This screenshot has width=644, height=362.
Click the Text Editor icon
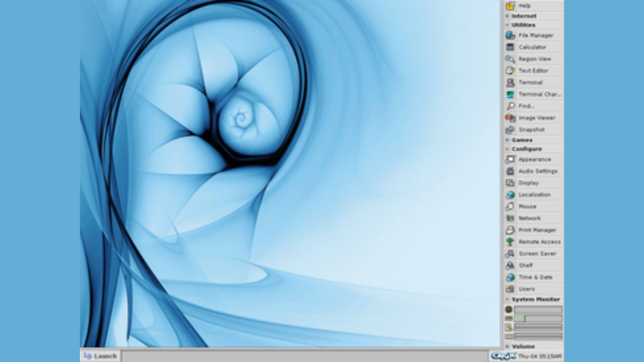coord(510,71)
